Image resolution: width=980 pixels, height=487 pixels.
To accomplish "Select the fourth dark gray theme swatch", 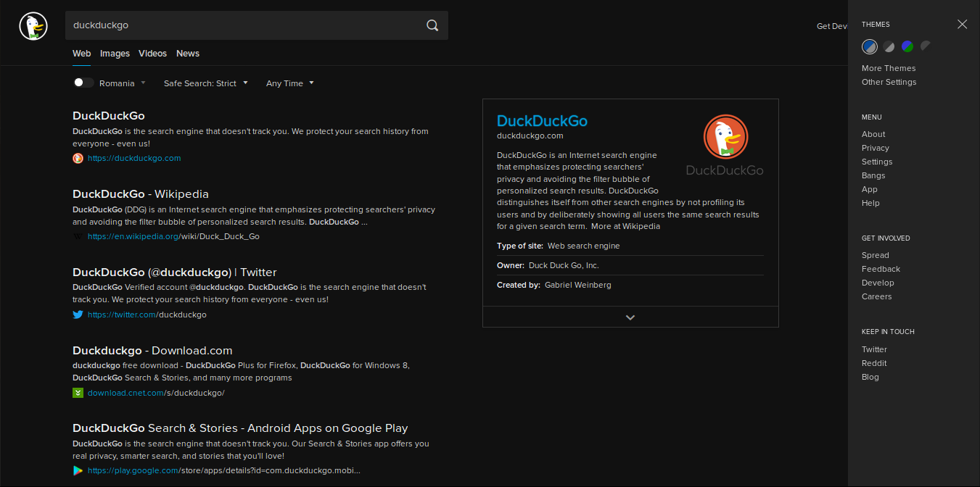I will coord(926,46).
